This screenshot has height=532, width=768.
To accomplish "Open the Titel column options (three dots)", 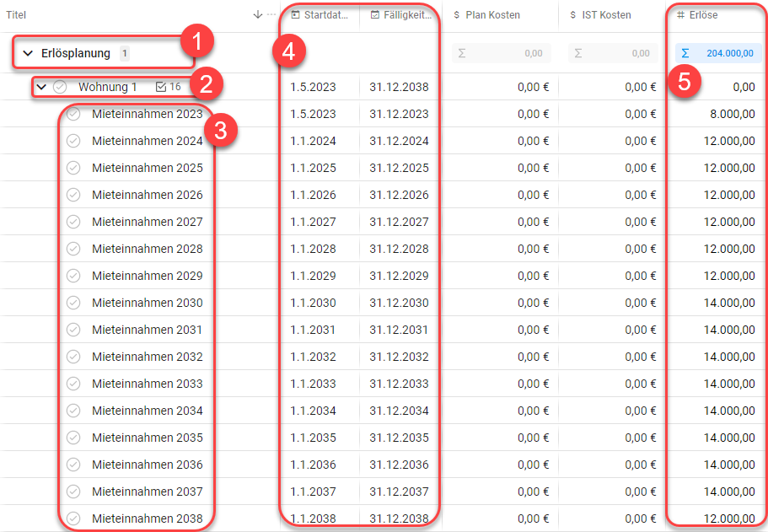I will 271,14.
